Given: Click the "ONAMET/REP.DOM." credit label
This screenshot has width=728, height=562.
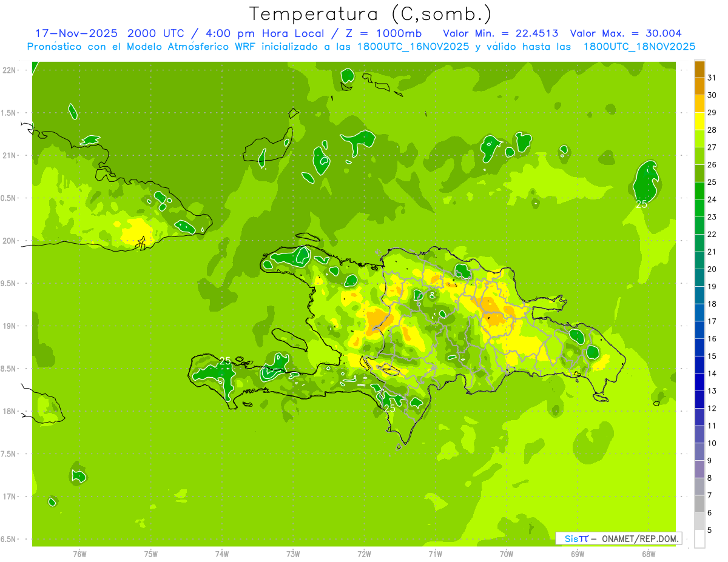Looking at the screenshot, I should point(641,538).
